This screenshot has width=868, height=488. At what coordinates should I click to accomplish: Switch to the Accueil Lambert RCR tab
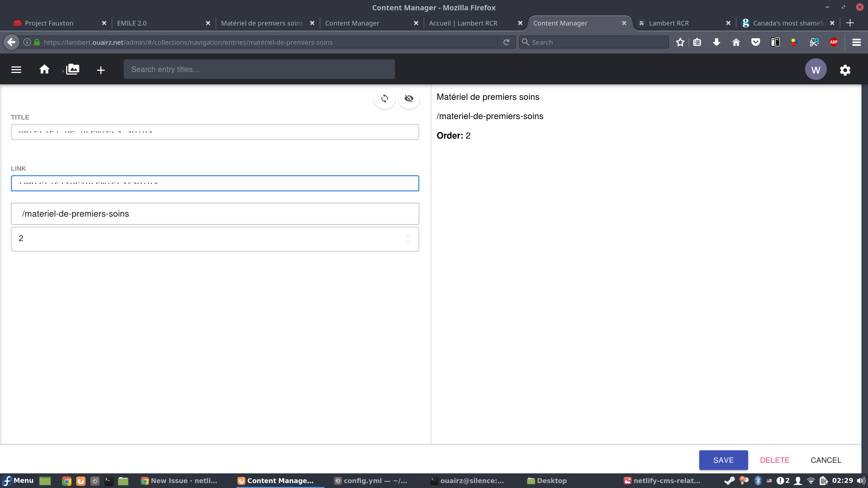(x=463, y=23)
